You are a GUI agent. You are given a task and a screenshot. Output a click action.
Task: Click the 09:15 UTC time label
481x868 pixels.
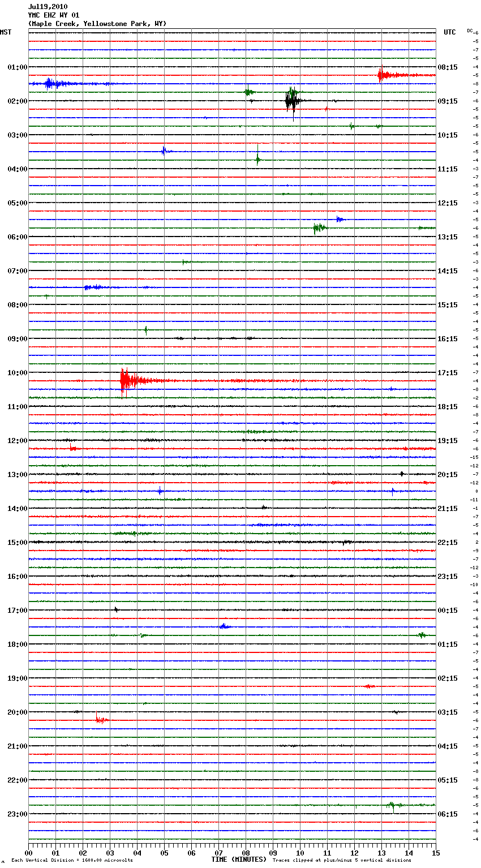click(448, 101)
